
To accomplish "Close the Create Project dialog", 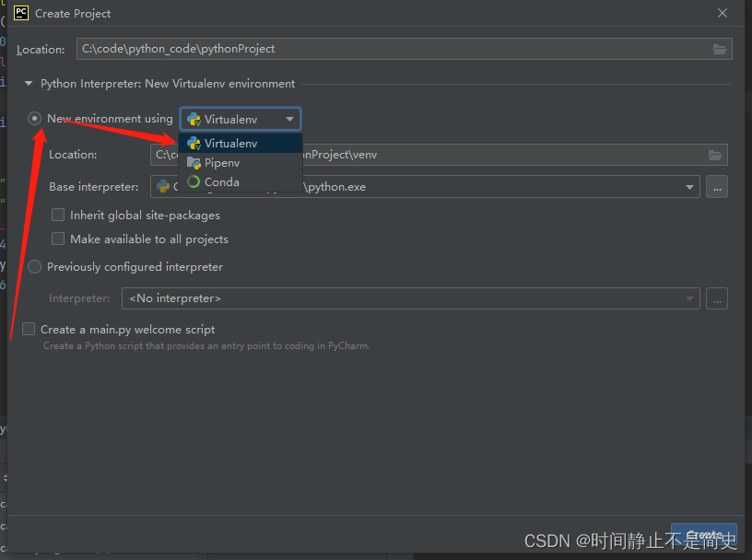I will click(723, 13).
